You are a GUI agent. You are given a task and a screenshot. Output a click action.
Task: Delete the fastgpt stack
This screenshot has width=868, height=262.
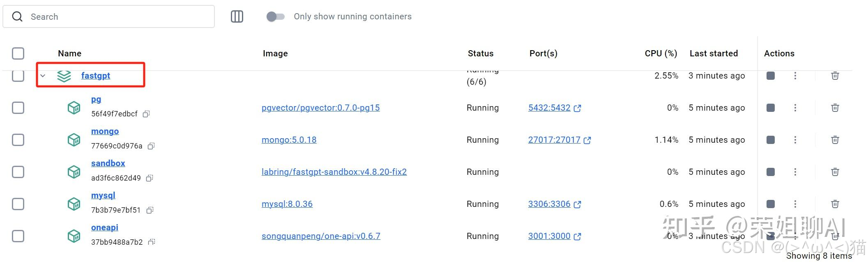(x=835, y=76)
